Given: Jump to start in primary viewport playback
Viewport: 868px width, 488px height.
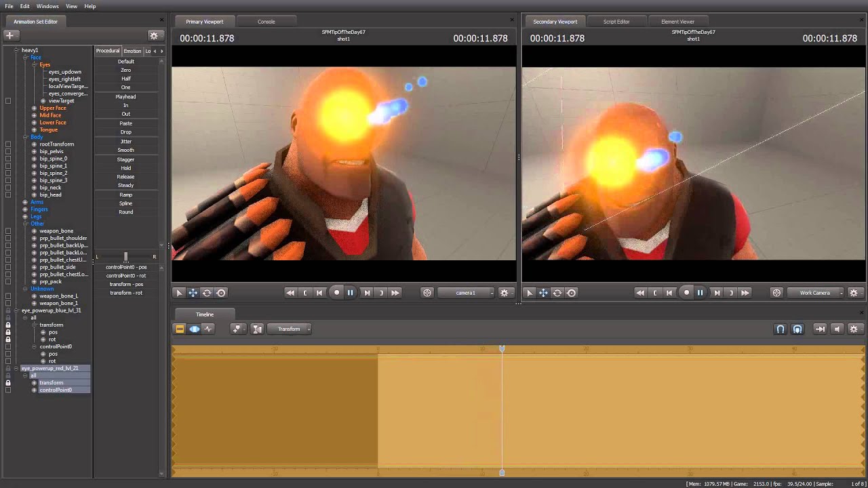Looking at the screenshot, I should (x=290, y=293).
